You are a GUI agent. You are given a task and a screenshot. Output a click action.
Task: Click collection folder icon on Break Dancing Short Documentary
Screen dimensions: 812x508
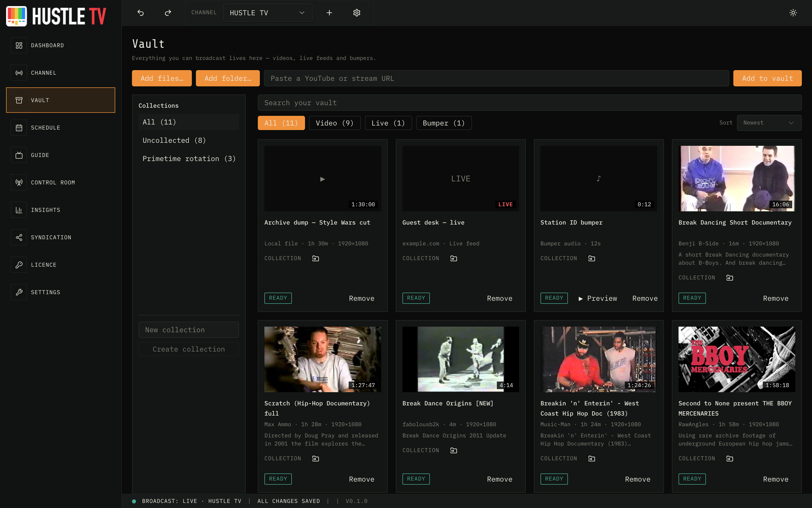click(x=730, y=278)
